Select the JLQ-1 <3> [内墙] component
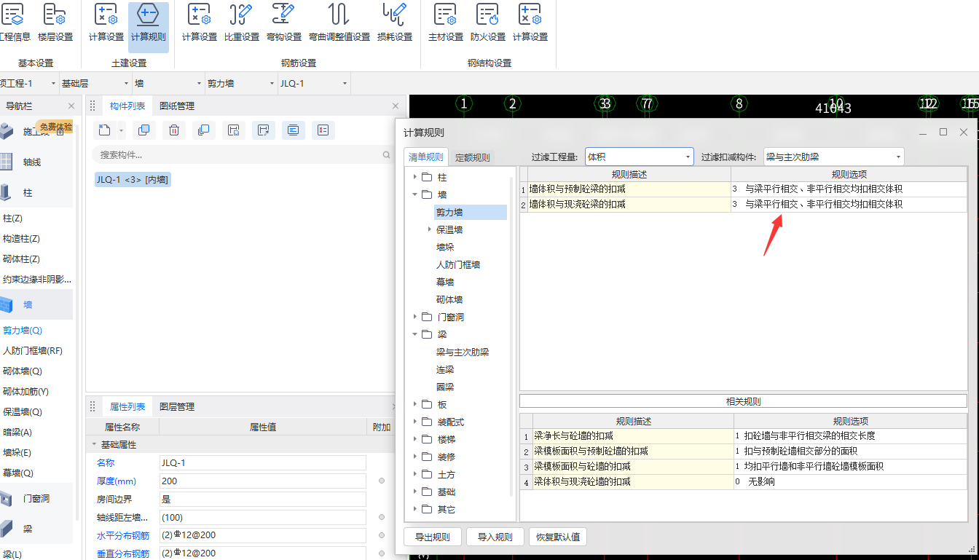The height and width of the screenshot is (560, 979). click(x=133, y=179)
